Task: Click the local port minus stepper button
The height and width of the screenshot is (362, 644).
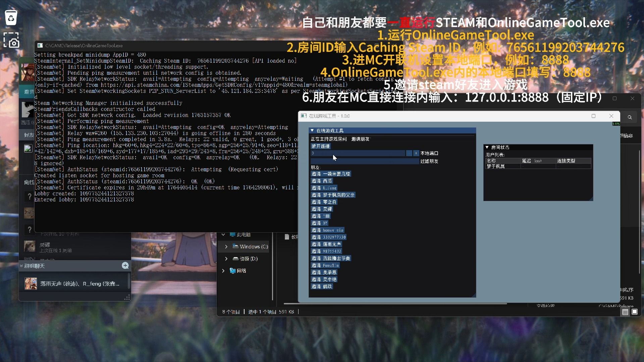Action: point(409,153)
